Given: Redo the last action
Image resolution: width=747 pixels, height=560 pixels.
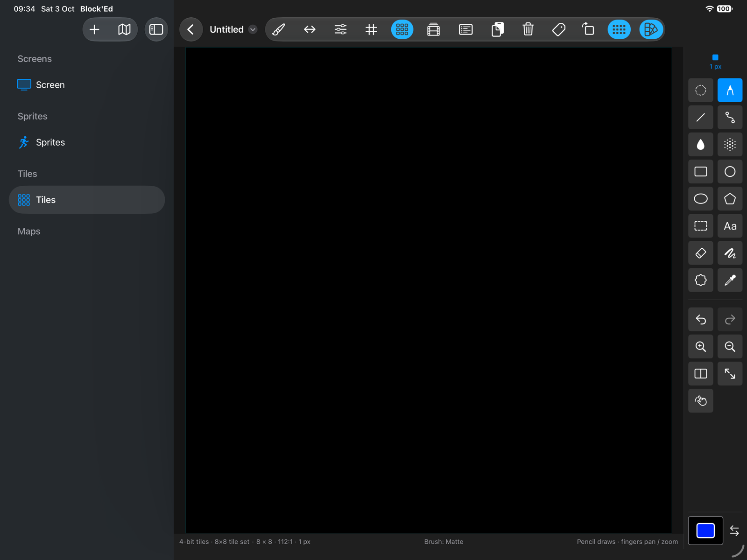Looking at the screenshot, I should (x=730, y=320).
